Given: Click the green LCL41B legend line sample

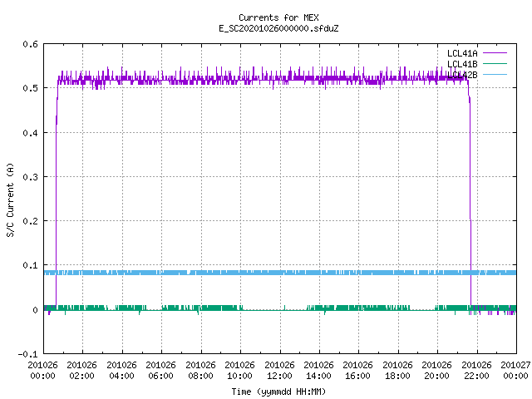Looking at the screenshot, I should coord(495,63).
